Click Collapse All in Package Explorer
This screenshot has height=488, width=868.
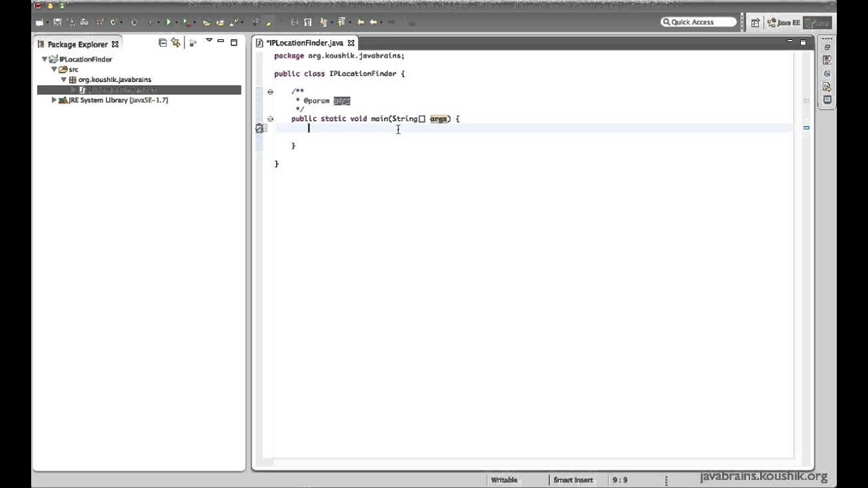[163, 43]
